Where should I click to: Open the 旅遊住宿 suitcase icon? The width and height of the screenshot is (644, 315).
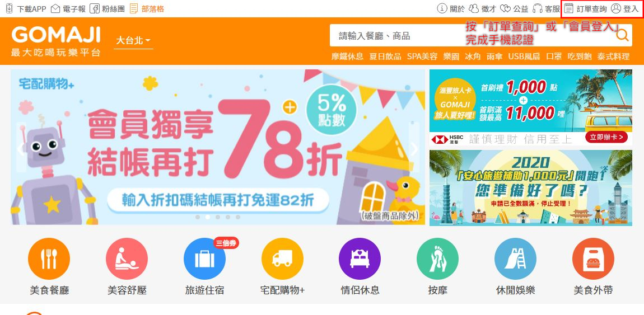[x=204, y=259]
